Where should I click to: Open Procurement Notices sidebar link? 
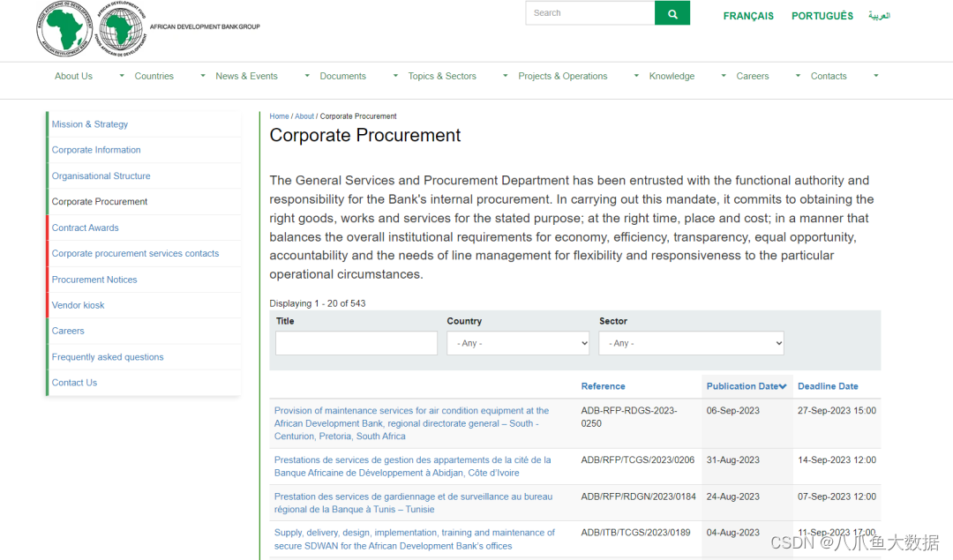[94, 280]
